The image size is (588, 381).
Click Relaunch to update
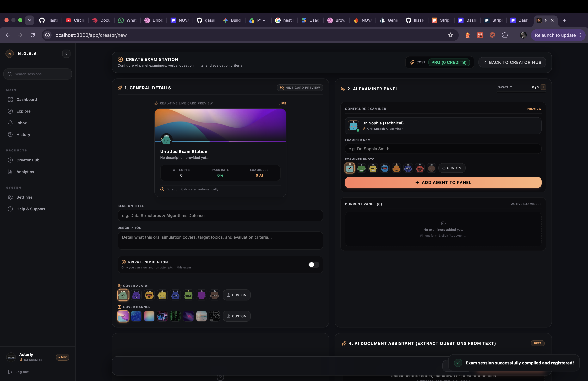tap(555, 35)
